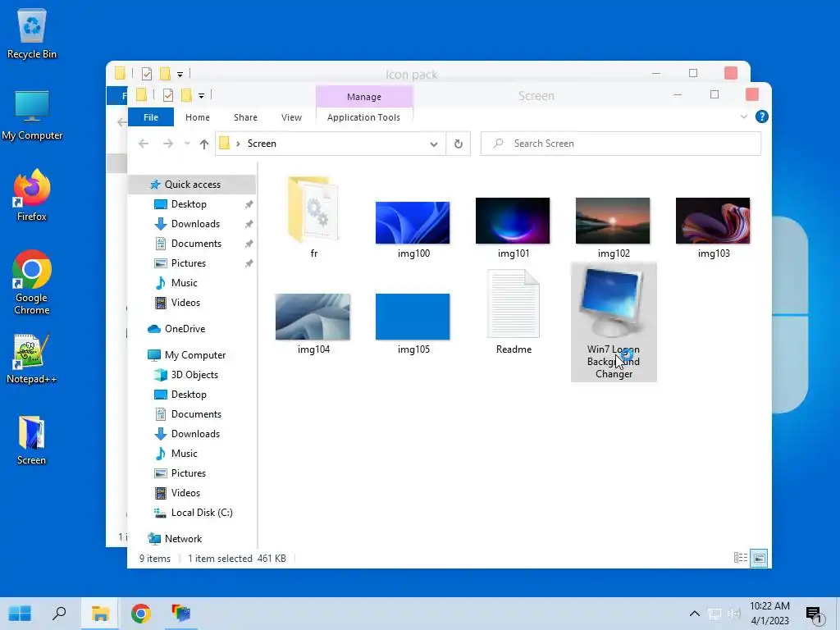This screenshot has width=840, height=630.
Task: Open the Application Tools tab
Action: coord(363,116)
